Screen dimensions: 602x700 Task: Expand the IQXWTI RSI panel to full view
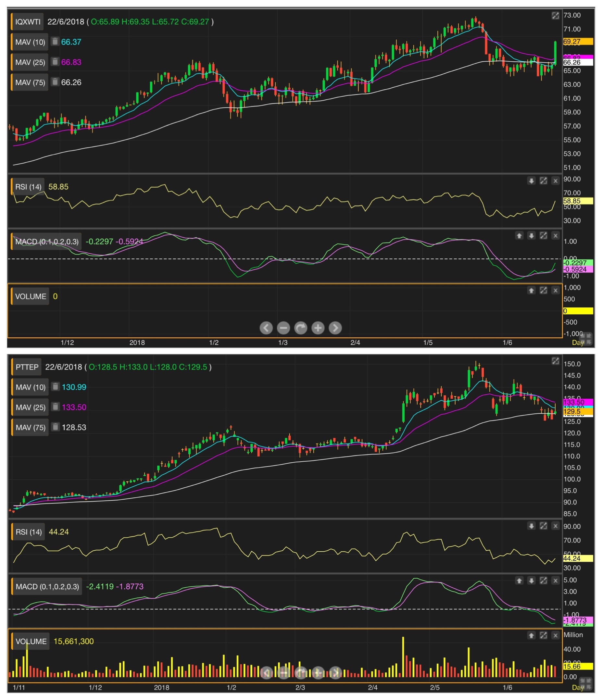pyautogui.click(x=543, y=181)
